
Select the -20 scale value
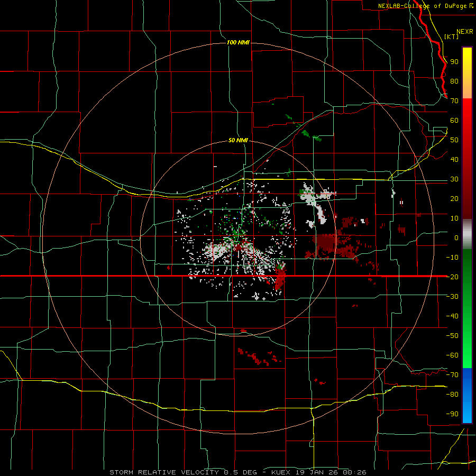tap(452, 277)
